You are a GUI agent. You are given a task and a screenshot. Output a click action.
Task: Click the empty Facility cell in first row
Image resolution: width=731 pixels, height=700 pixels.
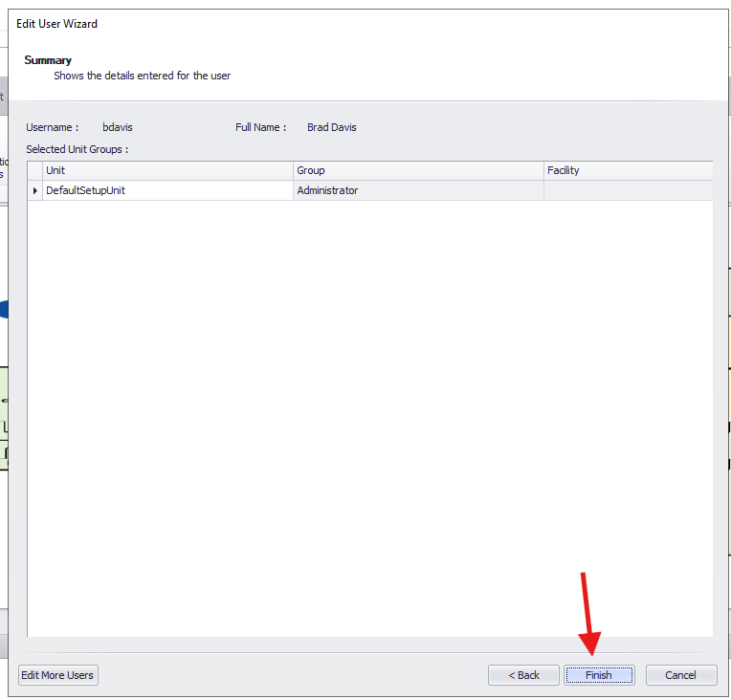point(627,191)
